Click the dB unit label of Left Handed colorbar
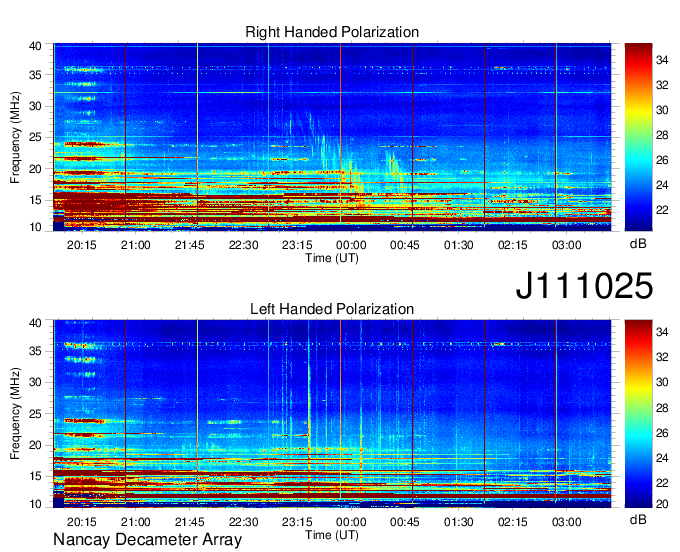This screenshot has height=552, width=680. pos(638,519)
